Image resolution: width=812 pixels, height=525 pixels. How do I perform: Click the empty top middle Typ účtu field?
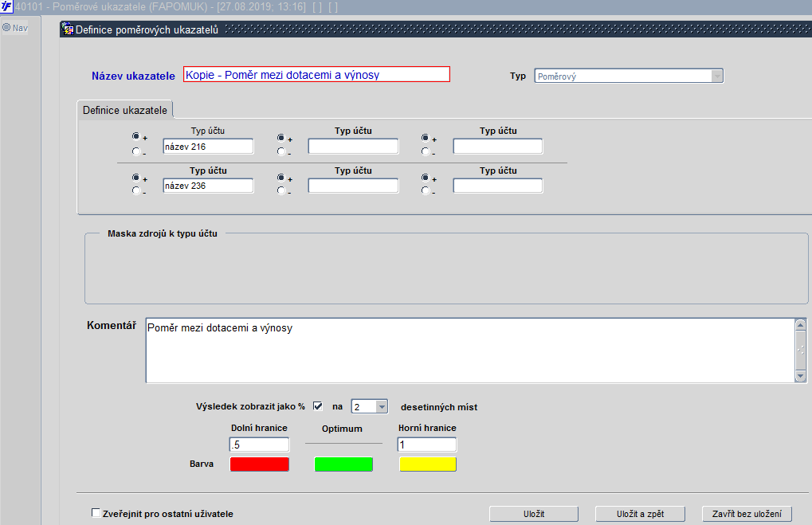pos(353,147)
